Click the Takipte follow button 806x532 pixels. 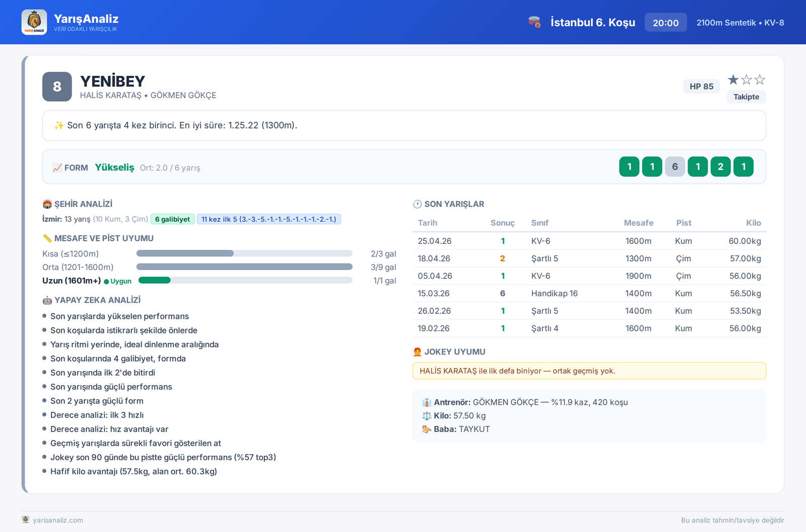pos(746,97)
